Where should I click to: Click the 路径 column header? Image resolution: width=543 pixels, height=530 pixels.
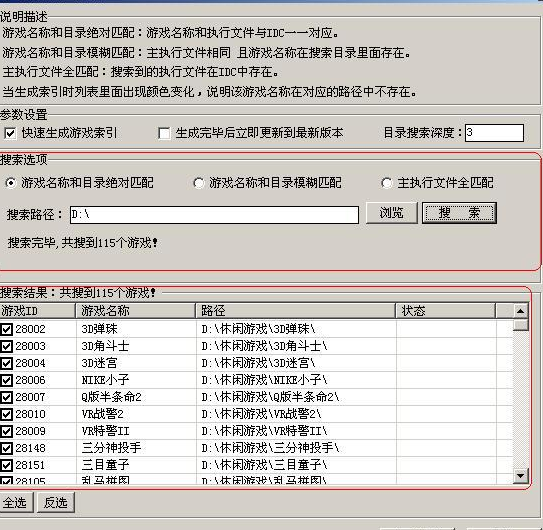point(295,311)
